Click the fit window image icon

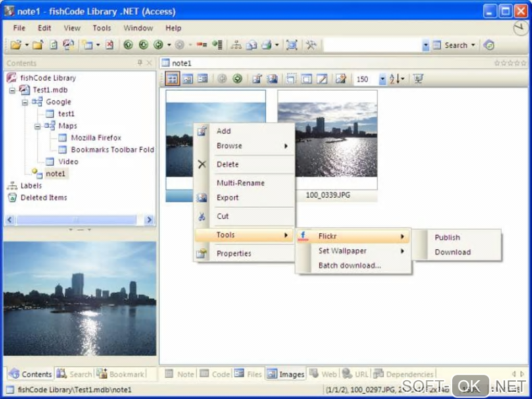point(306,79)
